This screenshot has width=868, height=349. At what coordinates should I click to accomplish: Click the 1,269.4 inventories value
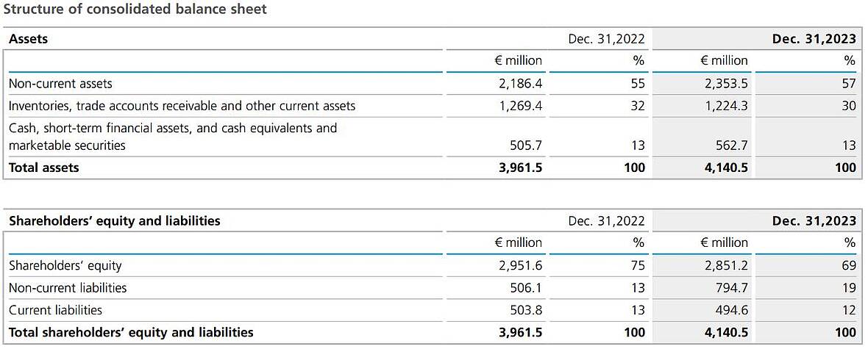[x=520, y=106]
